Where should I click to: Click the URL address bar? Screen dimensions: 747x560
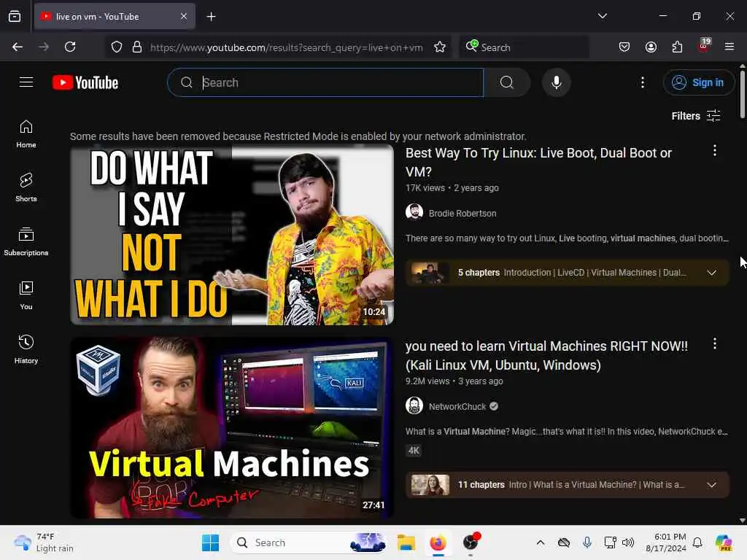[x=286, y=47]
